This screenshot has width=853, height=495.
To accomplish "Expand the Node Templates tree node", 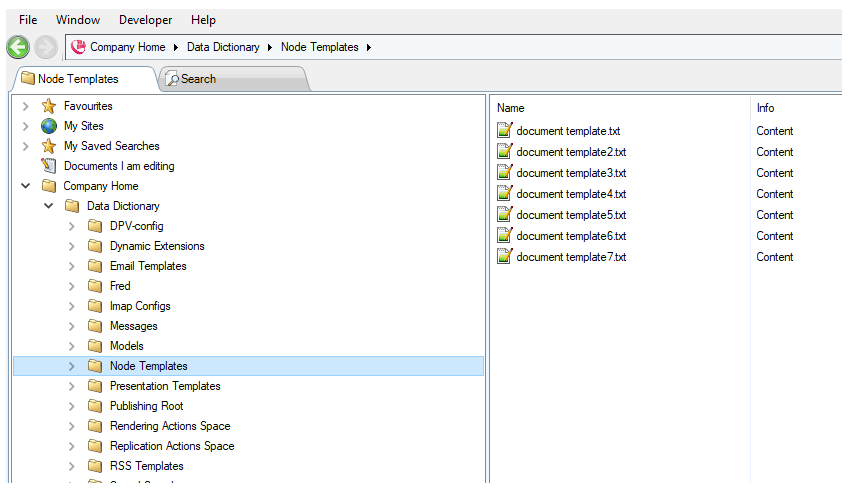I will tap(71, 367).
